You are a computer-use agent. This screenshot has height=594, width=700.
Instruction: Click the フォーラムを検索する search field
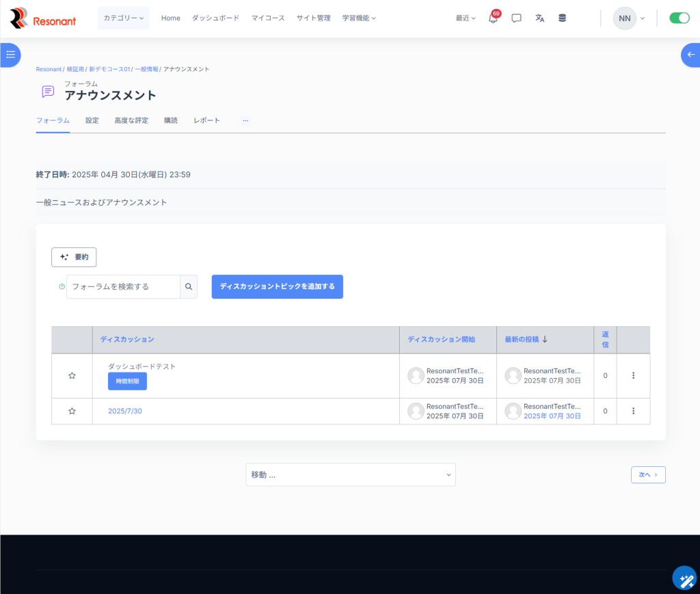point(123,287)
